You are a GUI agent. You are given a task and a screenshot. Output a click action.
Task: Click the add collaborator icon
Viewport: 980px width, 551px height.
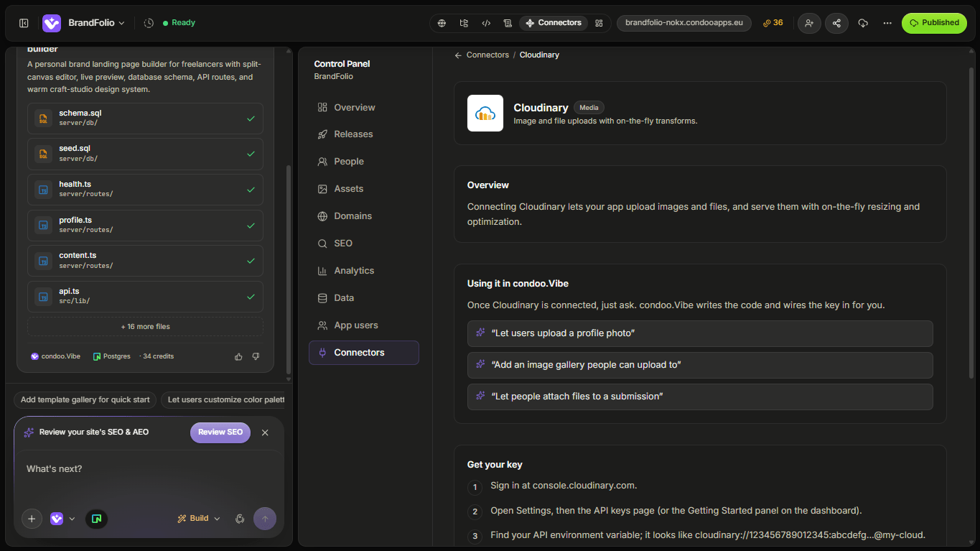(809, 23)
